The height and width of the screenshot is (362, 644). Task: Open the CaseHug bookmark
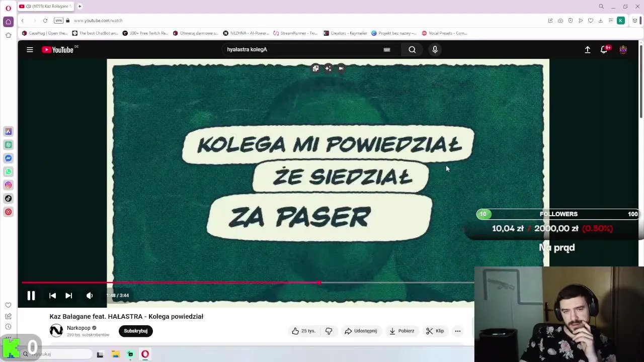pyautogui.click(x=45, y=33)
